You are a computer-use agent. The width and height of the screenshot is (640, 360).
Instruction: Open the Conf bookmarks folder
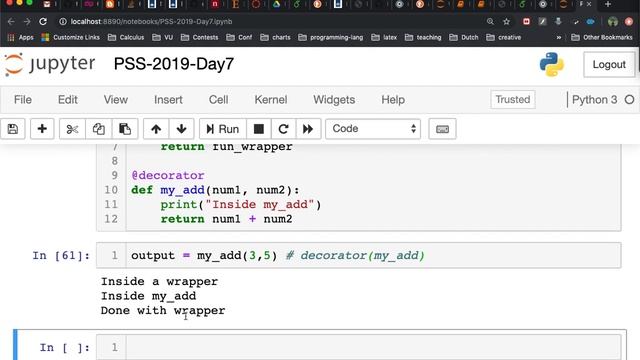(239, 38)
